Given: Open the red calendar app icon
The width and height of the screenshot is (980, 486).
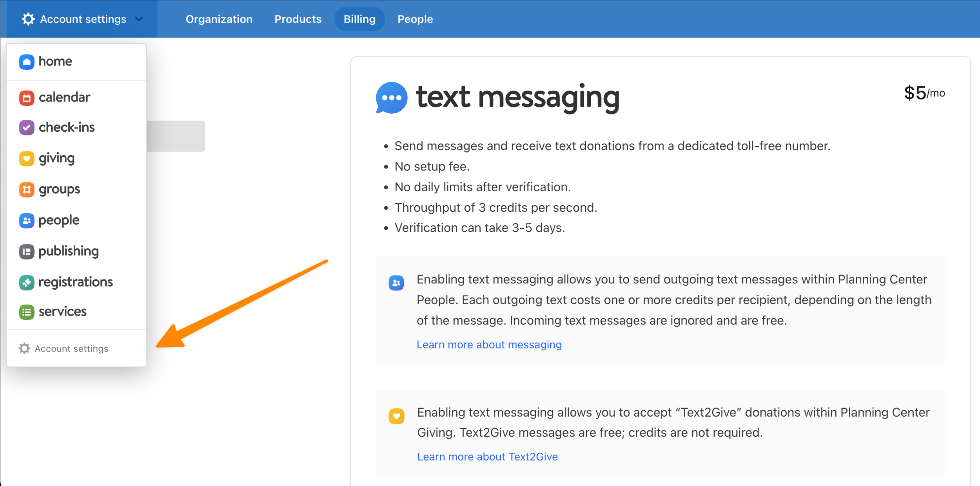Looking at the screenshot, I should click(x=27, y=98).
